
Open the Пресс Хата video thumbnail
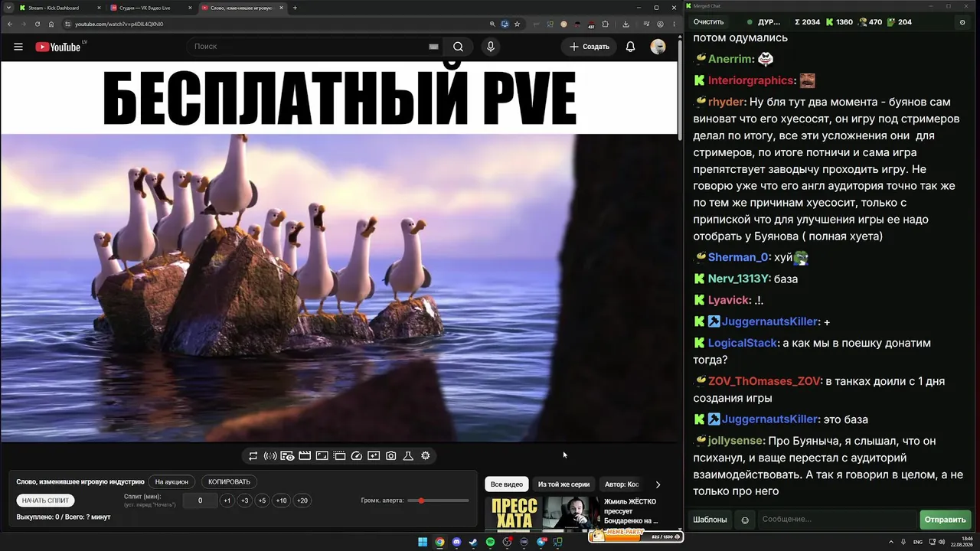tap(542, 513)
